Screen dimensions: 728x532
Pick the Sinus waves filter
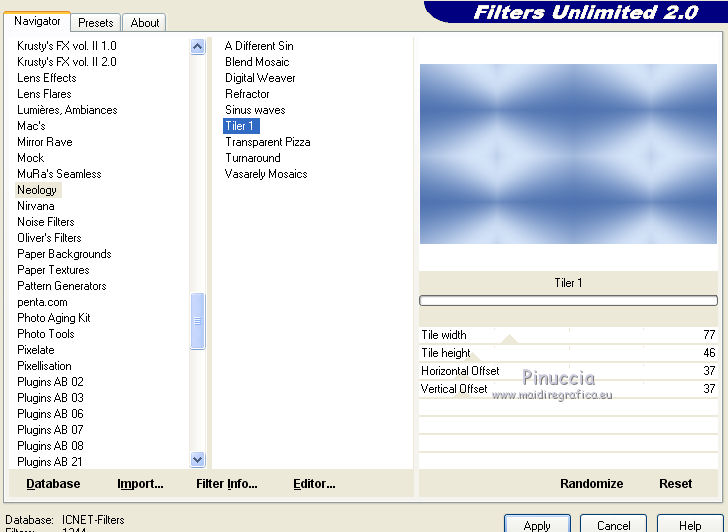click(255, 110)
